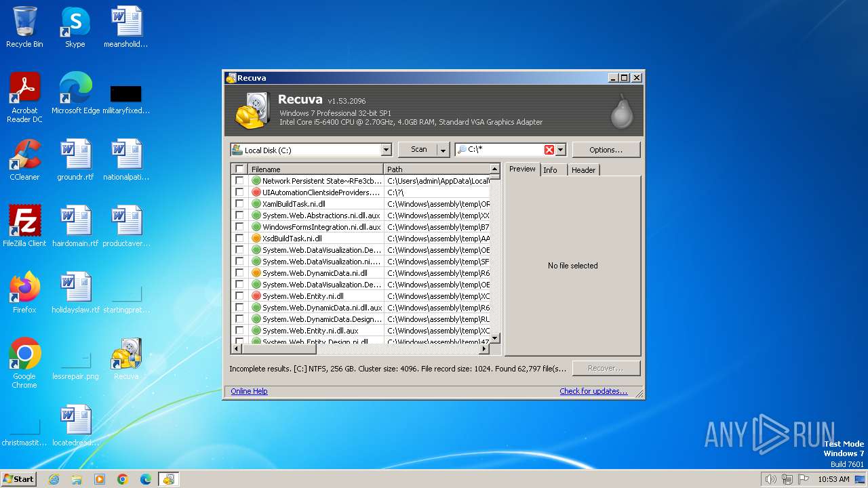Open the Online Help link

[x=249, y=391]
